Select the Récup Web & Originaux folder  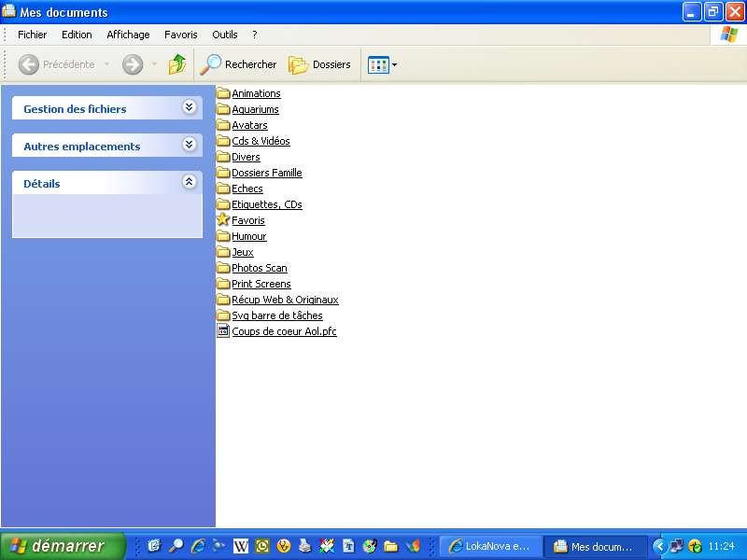[285, 300]
